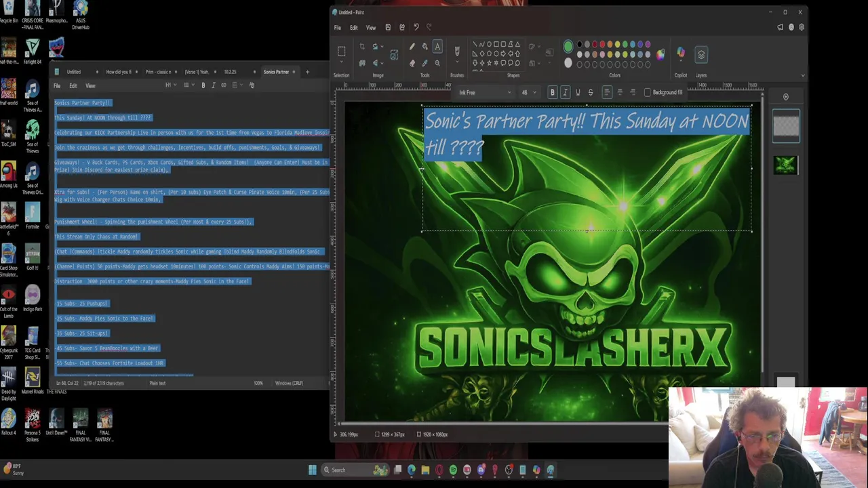The image size is (868, 488).
Task: Pick the black color in palette
Action: [580, 45]
